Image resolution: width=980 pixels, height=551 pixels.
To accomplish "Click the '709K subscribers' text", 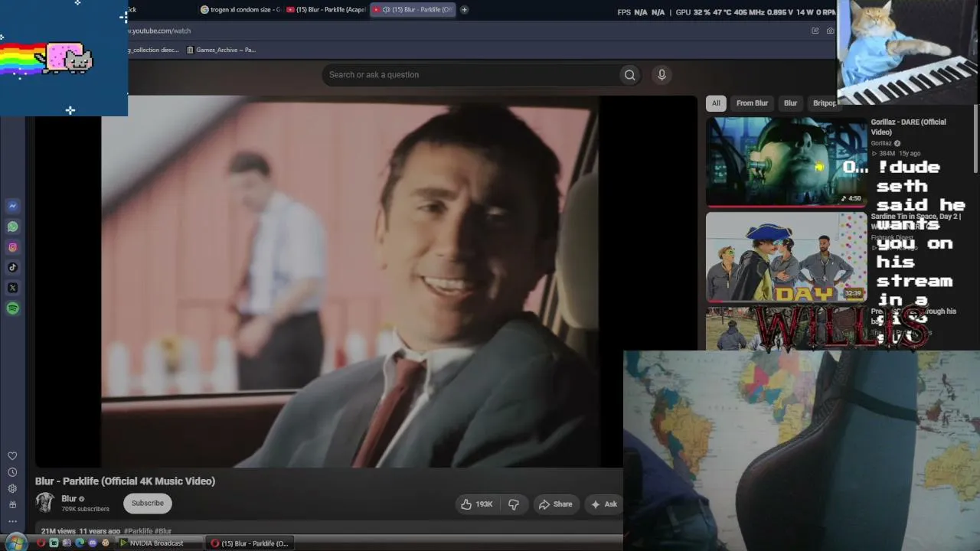I will pos(85,509).
